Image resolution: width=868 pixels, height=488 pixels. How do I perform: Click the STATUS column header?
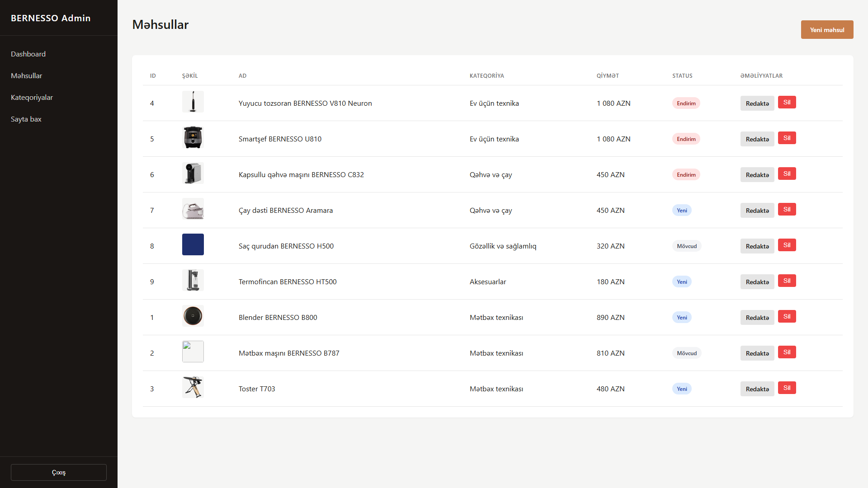point(682,75)
